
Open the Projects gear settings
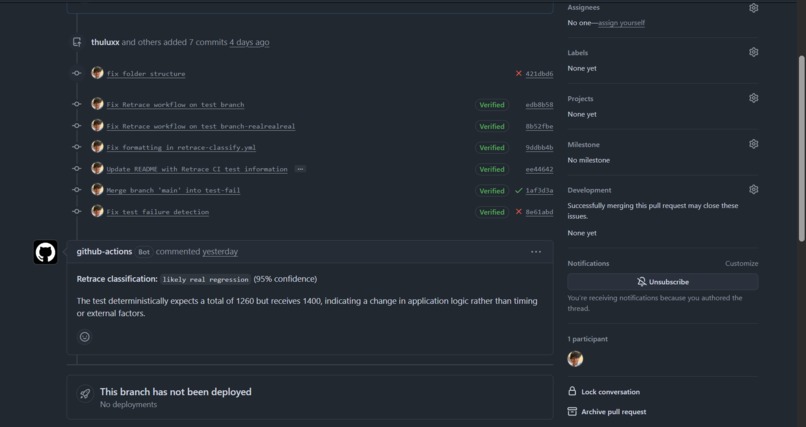(x=753, y=98)
